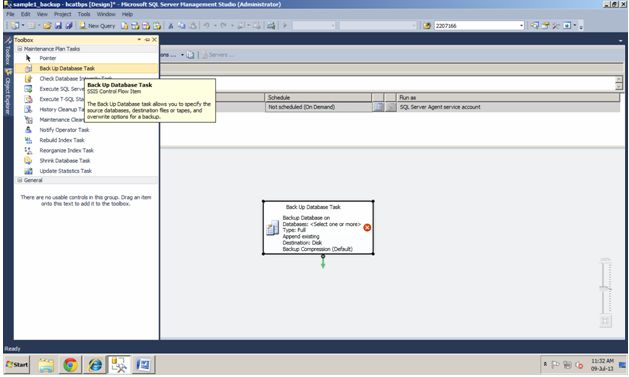Click the Shrink Database Task icon

pos(28,160)
